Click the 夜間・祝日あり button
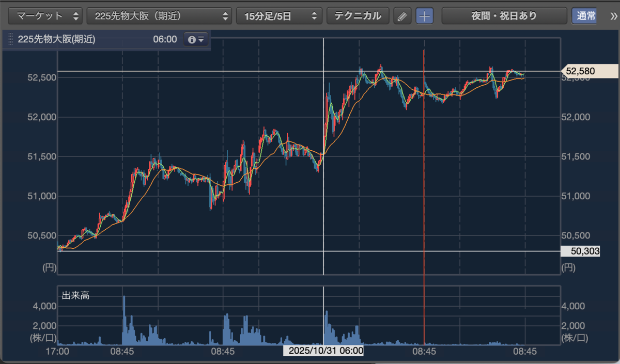Screen dimensions: 620x364 point(504,16)
